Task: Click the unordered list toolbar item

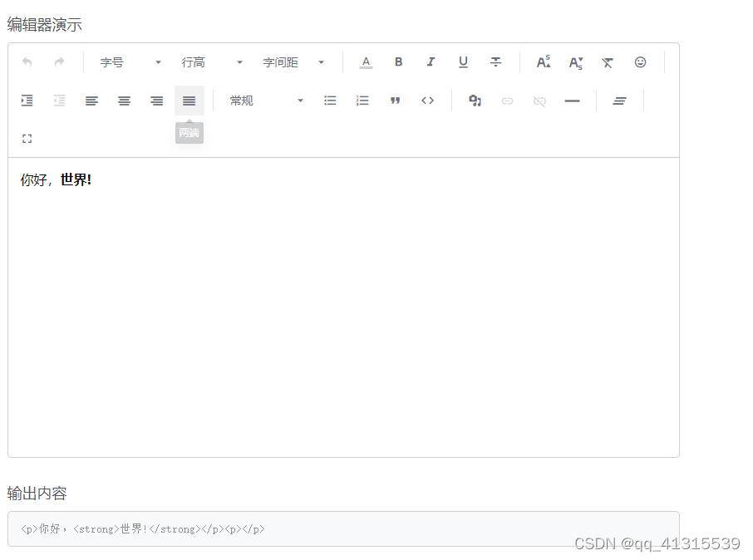Action: coord(330,100)
